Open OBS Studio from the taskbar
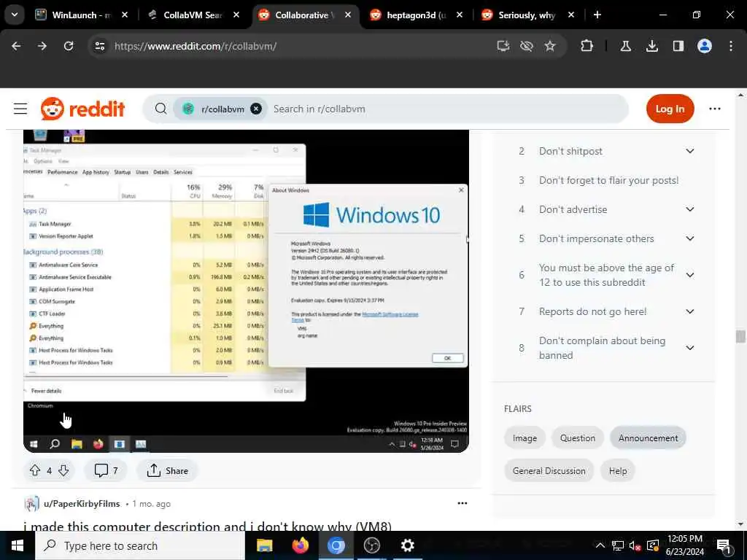Image resolution: width=747 pixels, height=560 pixels. (371, 545)
